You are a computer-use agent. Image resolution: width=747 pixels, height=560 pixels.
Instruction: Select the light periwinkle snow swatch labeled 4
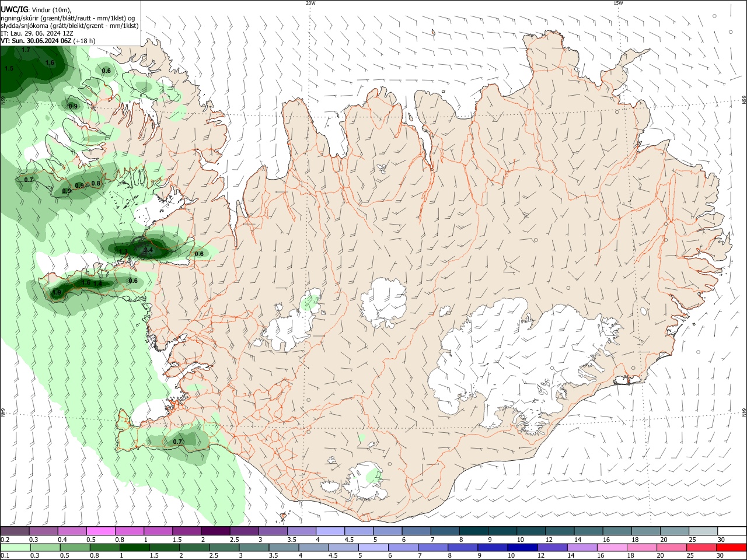[x=330, y=531]
